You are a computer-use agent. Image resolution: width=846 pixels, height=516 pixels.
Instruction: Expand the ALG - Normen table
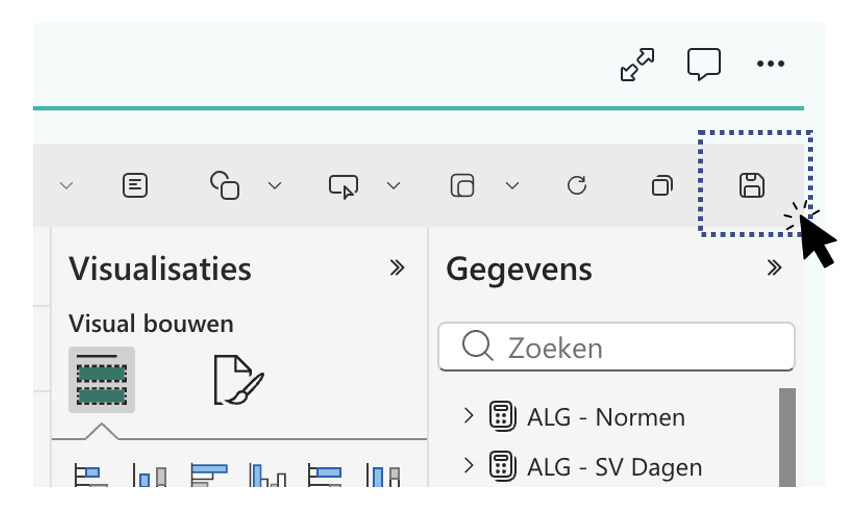(469, 416)
